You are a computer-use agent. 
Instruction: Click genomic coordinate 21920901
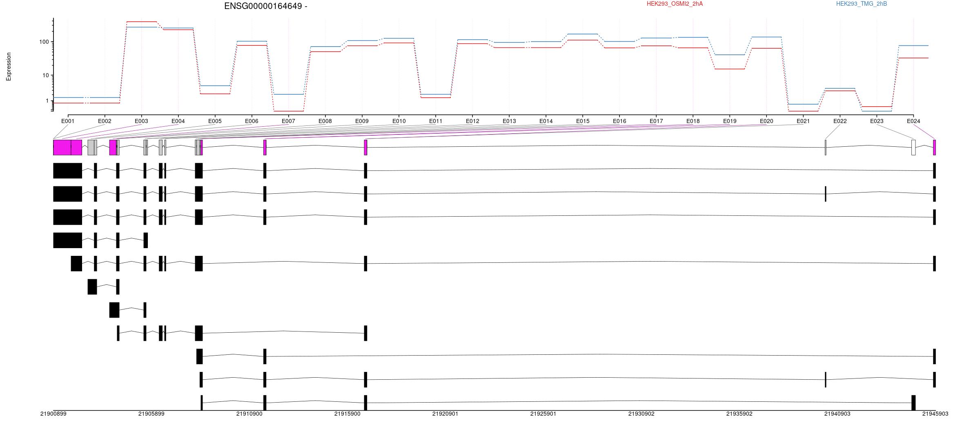pos(445,414)
